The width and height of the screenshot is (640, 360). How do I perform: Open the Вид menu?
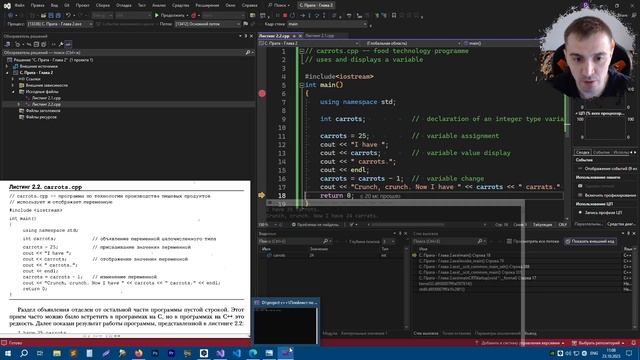(x=54, y=5)
